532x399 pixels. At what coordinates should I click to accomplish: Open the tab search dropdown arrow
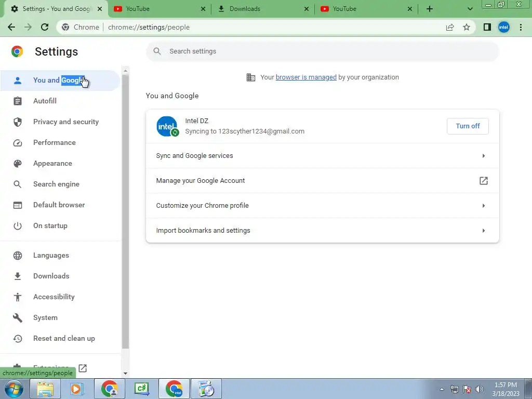[x=470, y=9]
